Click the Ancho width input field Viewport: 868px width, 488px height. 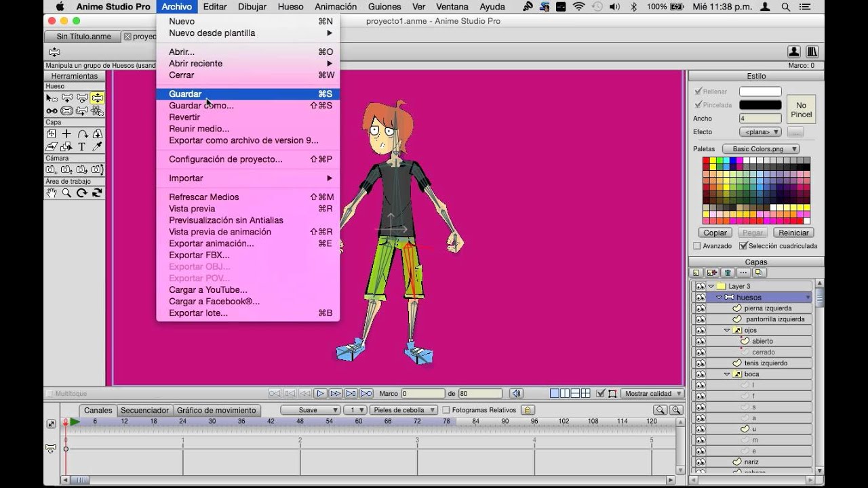point(760,119)
